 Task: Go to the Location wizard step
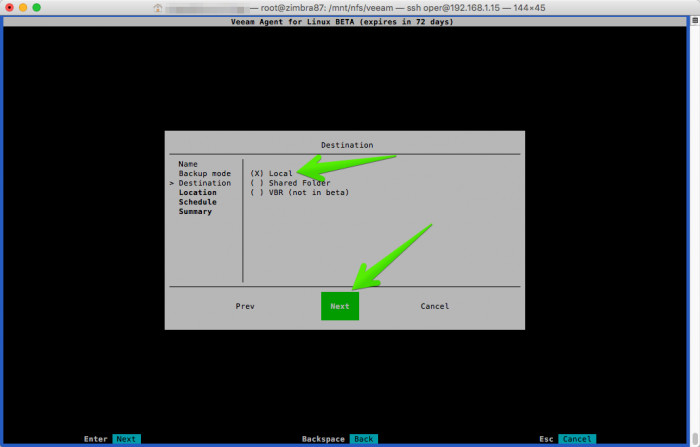tap(197, 192)
